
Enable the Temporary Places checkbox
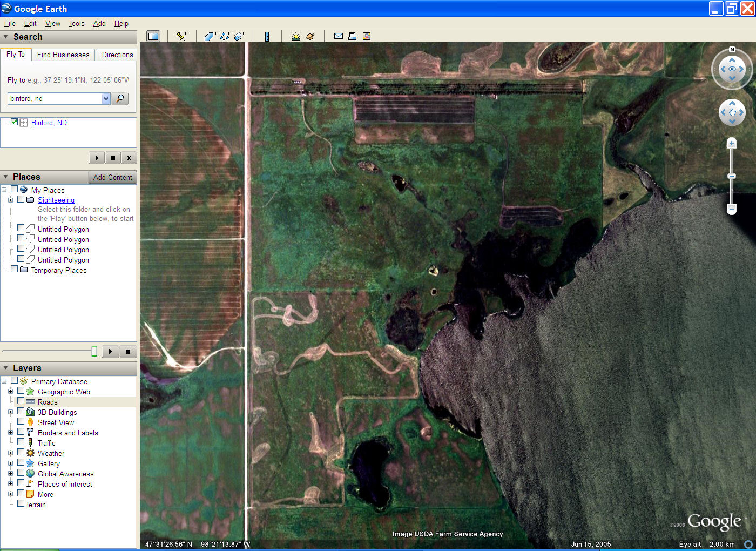point(15,270)
